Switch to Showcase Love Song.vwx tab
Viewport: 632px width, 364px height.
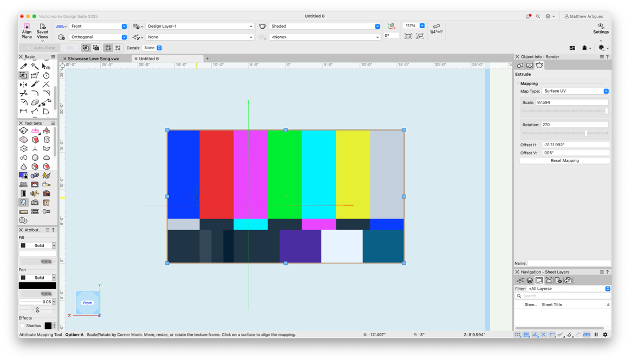93,58
